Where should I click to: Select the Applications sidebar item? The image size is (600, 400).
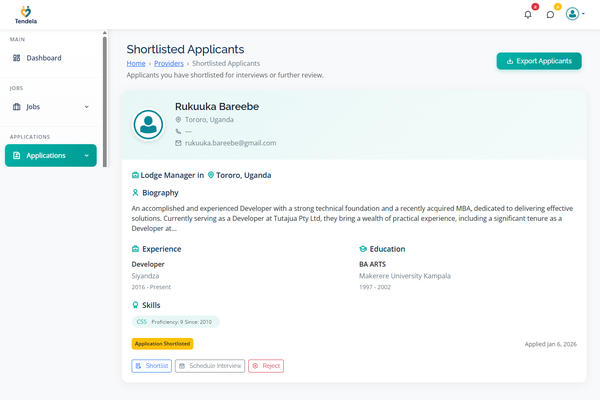pyautogui.click(x=46, y=155)
